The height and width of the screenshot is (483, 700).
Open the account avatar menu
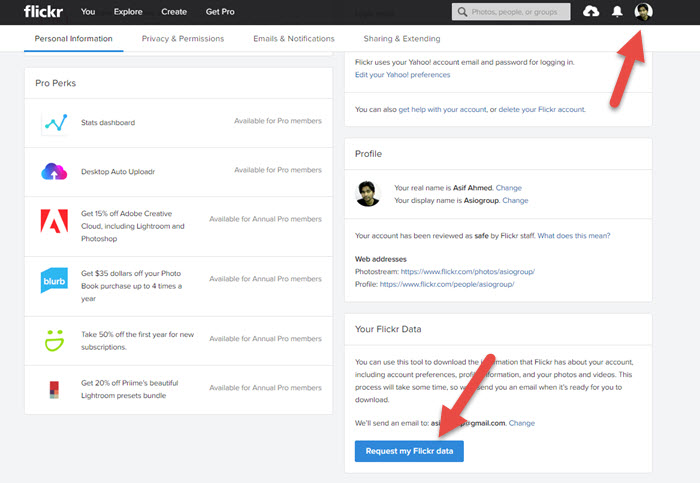(x=643, y=12)
